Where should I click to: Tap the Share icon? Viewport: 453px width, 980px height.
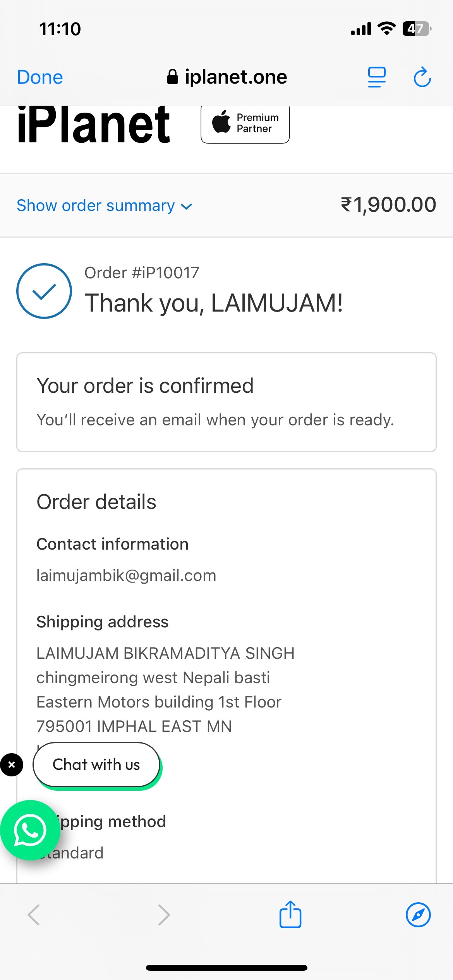(290, 915)
